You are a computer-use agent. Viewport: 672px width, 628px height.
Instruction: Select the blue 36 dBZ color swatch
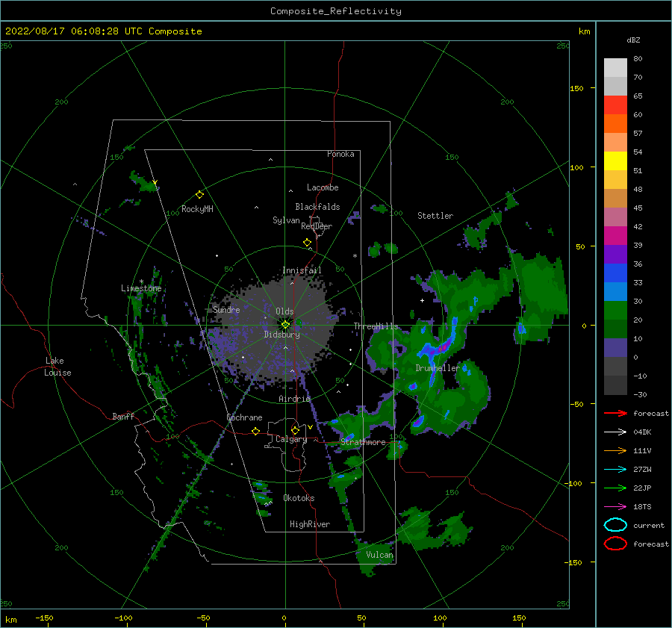tap(615, 273)
